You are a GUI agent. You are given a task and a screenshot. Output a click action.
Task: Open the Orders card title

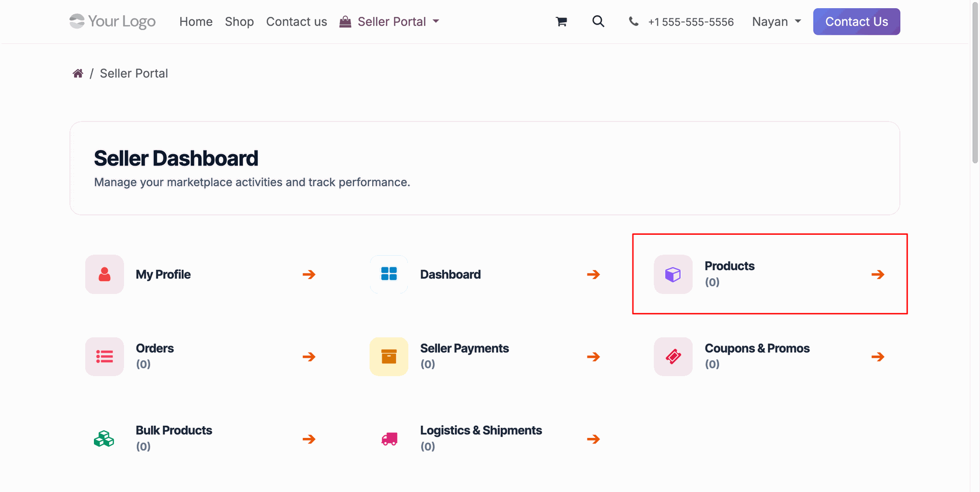pos(155,348)
